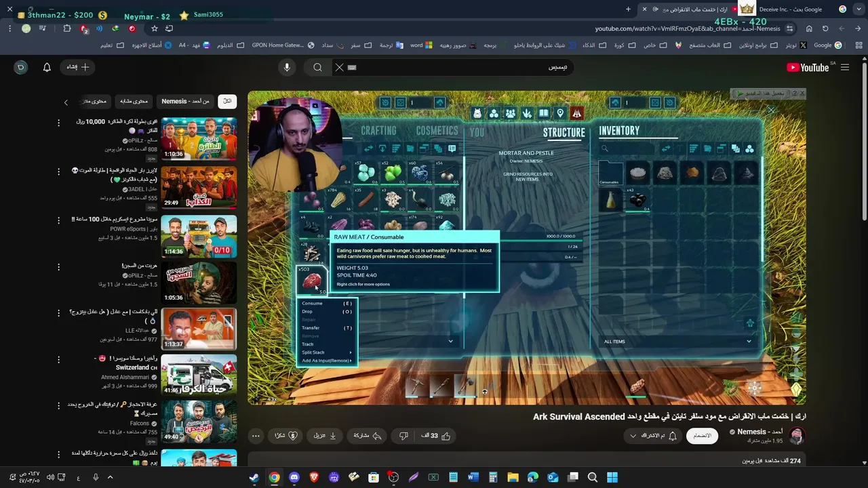
Task: Select the 'محتوى مشابه' filter chip
Action: [x=134, y=101]
